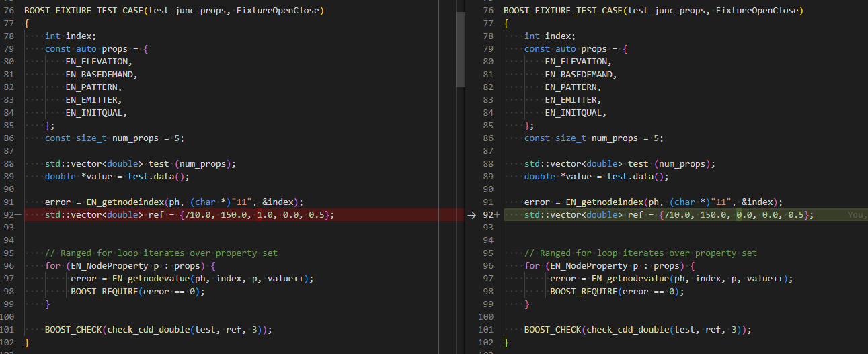Click 'EN_getnodeindex' in the original pane
868x354 pixels.
pos(125,202)
